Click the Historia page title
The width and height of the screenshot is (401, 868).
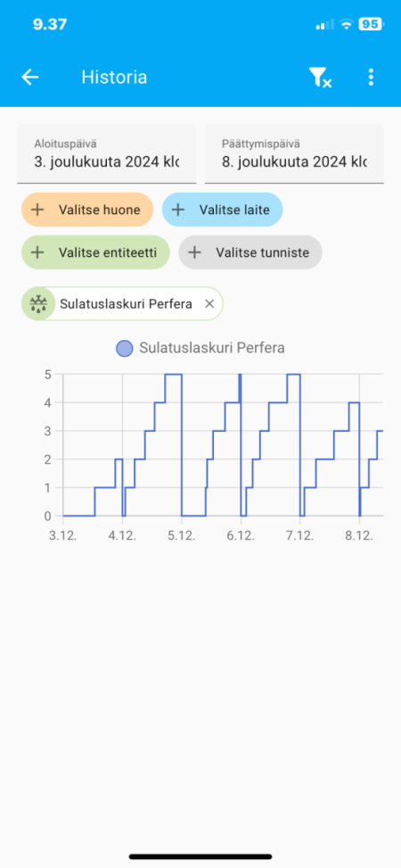(114, 77)
